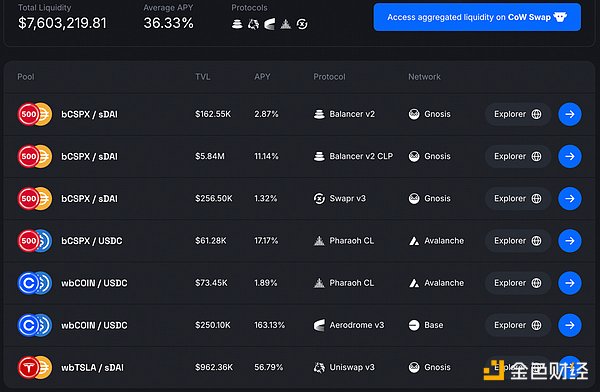Click the Aerodrome icon in Protocols header
Image resolution: width=600 pixels, height=392 pixels.
(x=269, y=24)
